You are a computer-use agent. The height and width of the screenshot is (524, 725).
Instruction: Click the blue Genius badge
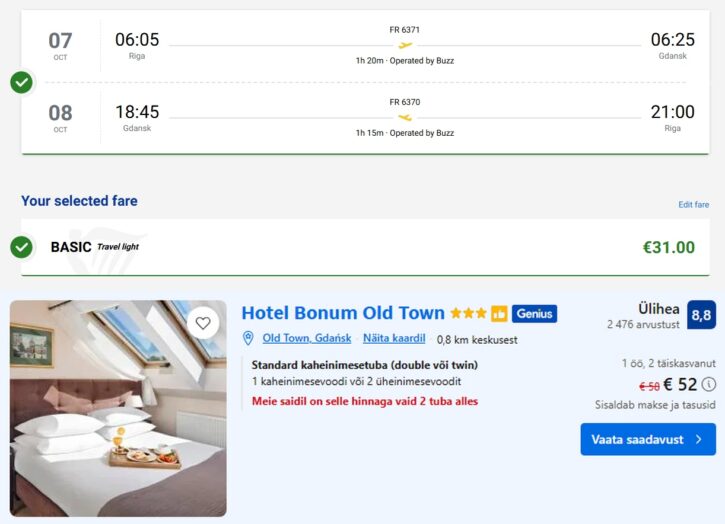tap(535, 314)
